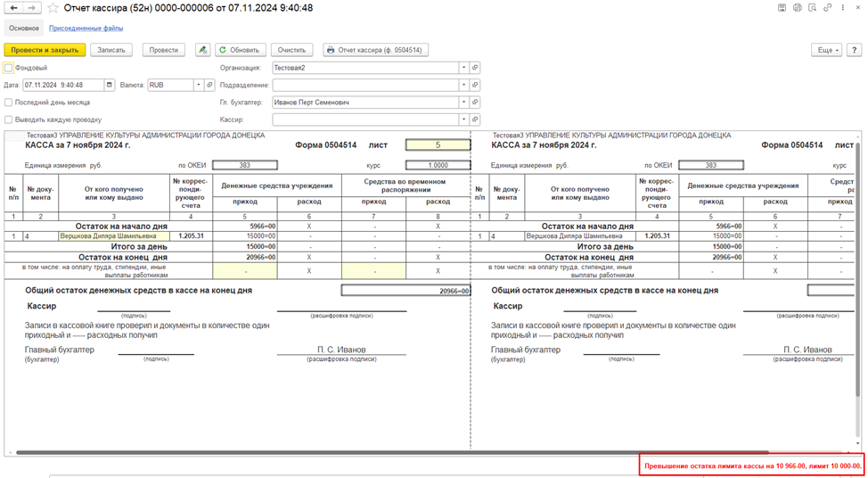Viewport: 868px width, 478px height.
Task: Open the date calendar picker icon
Action: [109, 86]
